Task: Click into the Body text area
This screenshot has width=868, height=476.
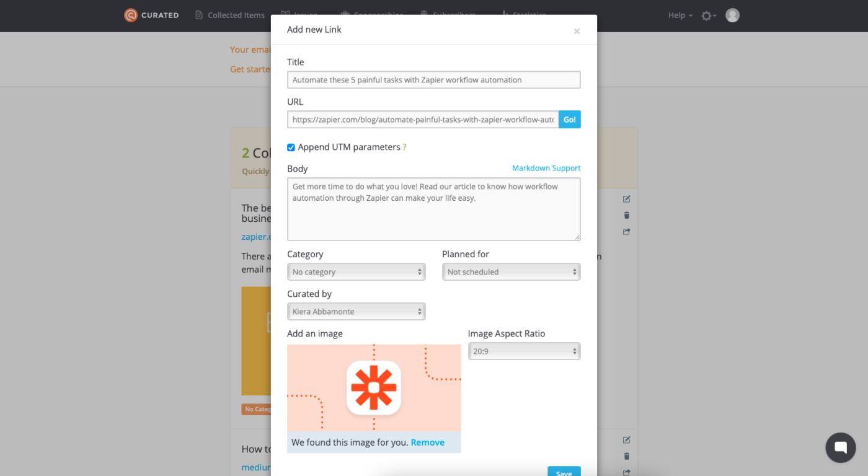Action: click(x=434, y=209)
